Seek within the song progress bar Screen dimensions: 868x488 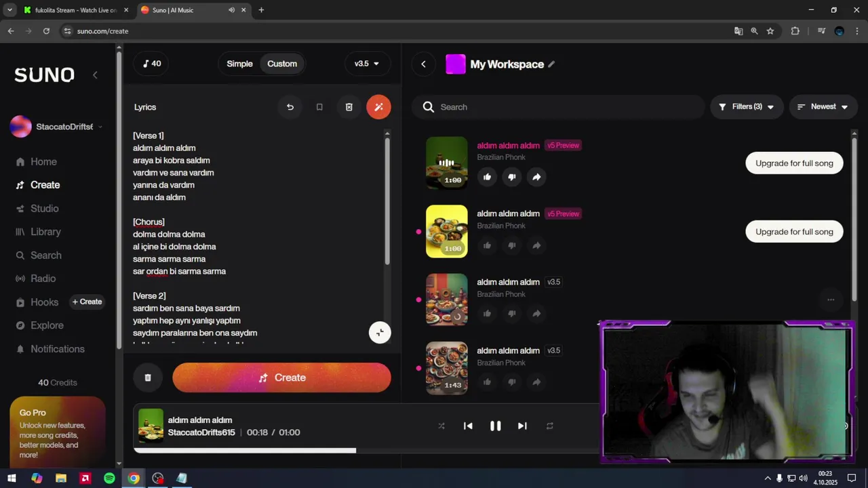point(366,450)
